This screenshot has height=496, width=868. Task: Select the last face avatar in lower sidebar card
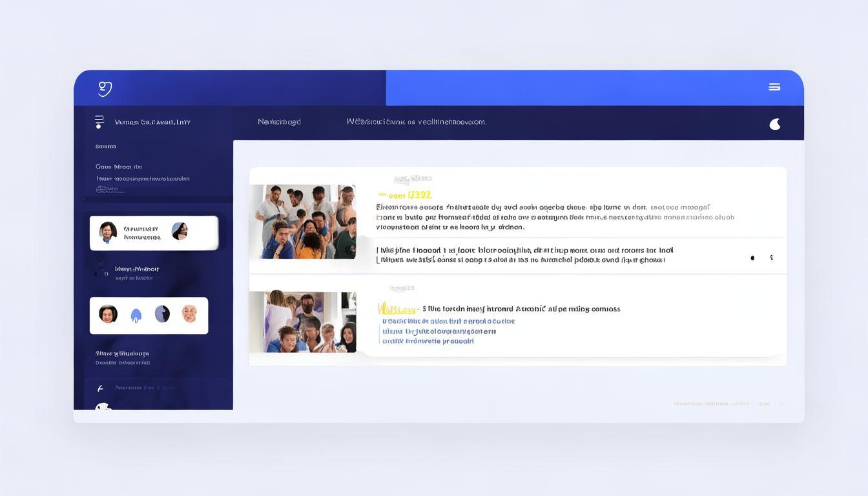click(x=189, y=315)
